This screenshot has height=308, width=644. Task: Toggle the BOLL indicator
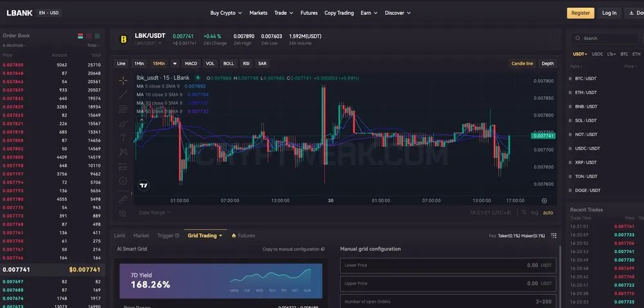[x=229, y=64]
